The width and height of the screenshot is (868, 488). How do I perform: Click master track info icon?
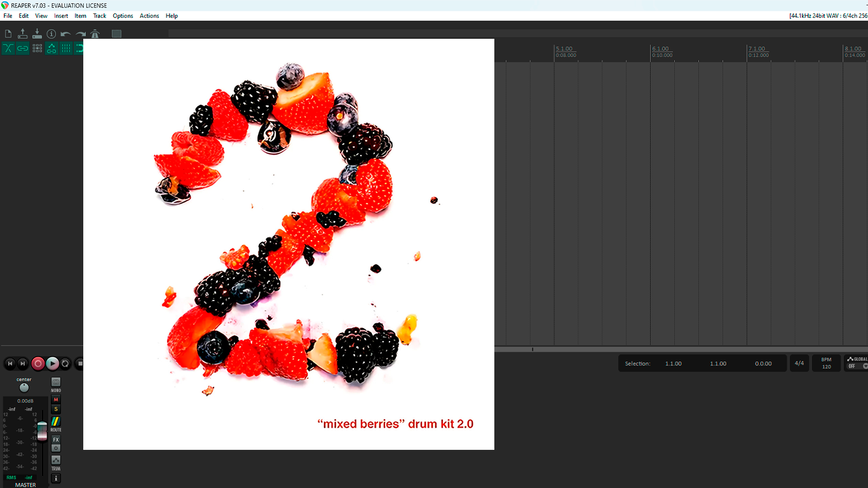(56, 478)
